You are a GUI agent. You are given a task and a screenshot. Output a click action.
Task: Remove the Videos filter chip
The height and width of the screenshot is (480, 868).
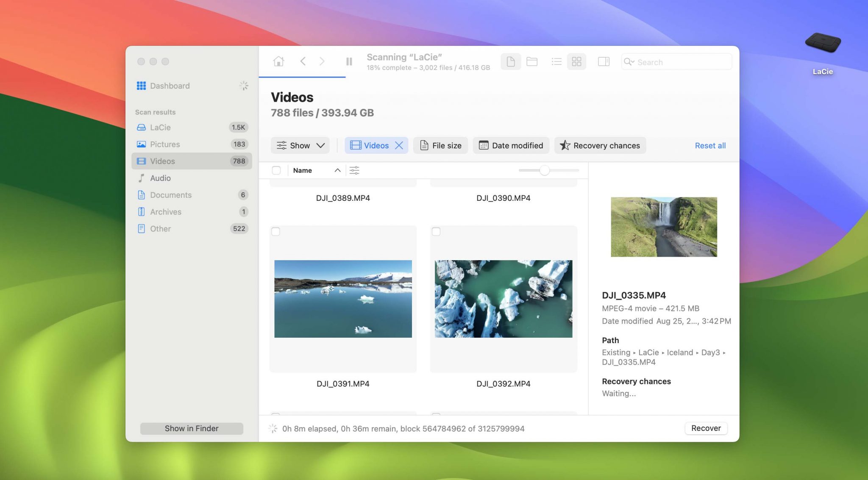coord(399,145)
